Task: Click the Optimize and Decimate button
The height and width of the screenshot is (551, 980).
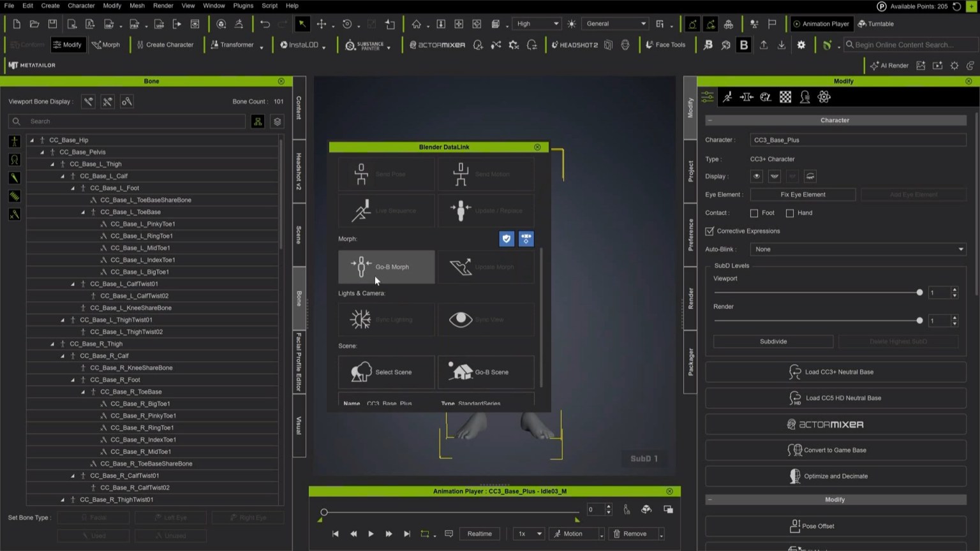Action: coord(835,476)
